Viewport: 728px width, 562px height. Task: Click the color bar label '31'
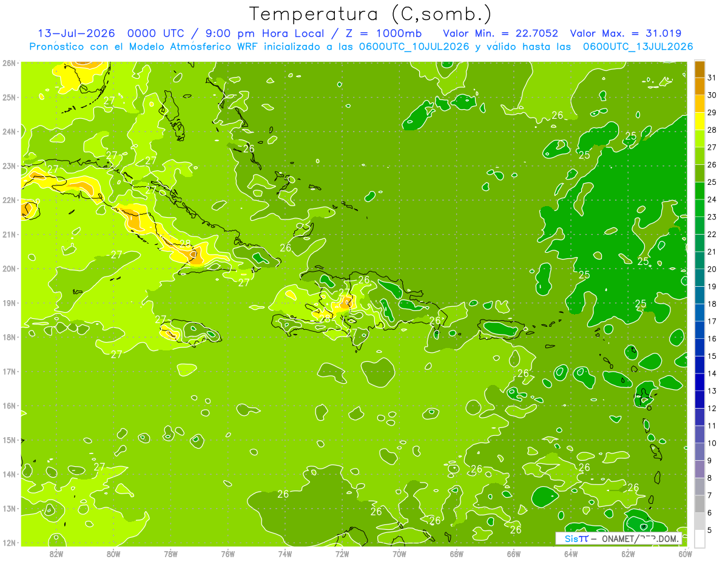click(712, 78)
